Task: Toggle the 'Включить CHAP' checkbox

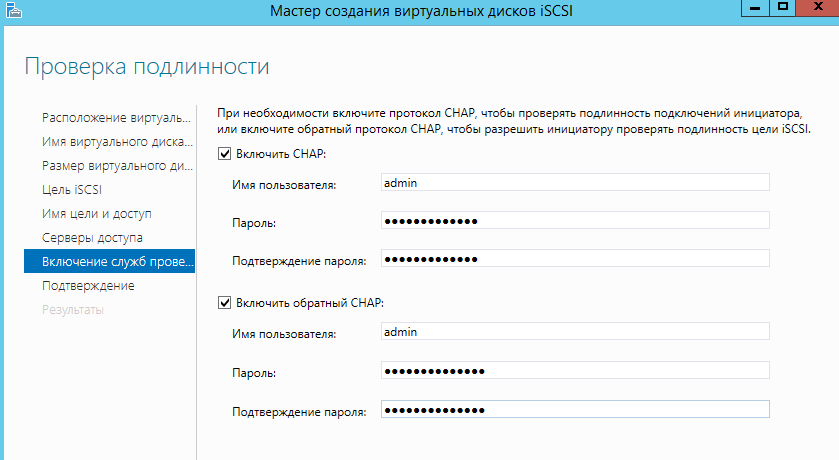Action: 223,155
